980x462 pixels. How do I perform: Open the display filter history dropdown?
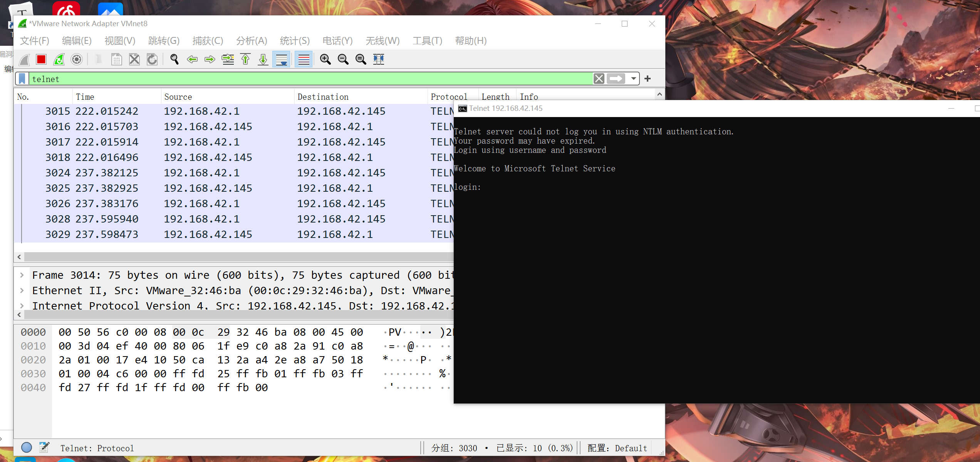click(633, 79)
